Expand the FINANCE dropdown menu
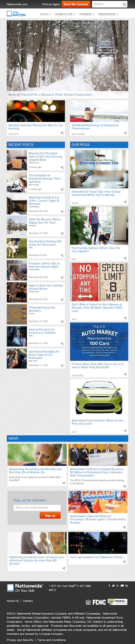Screen dimensions: 135x644 click(87, 14)
